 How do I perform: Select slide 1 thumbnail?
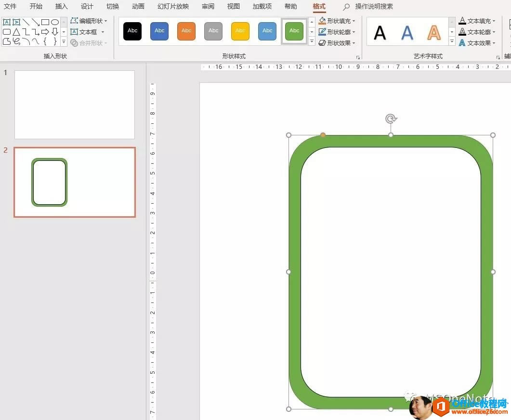(74, 104)
